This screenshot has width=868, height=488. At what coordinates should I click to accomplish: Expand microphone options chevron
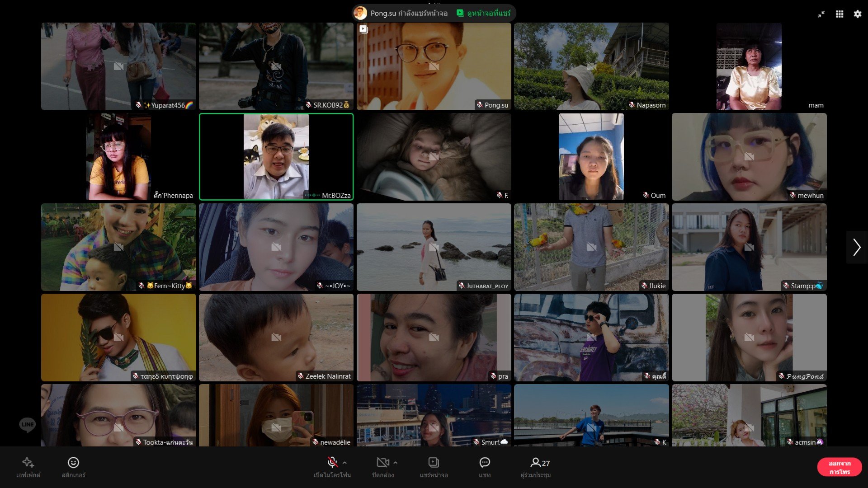[345, 463]
